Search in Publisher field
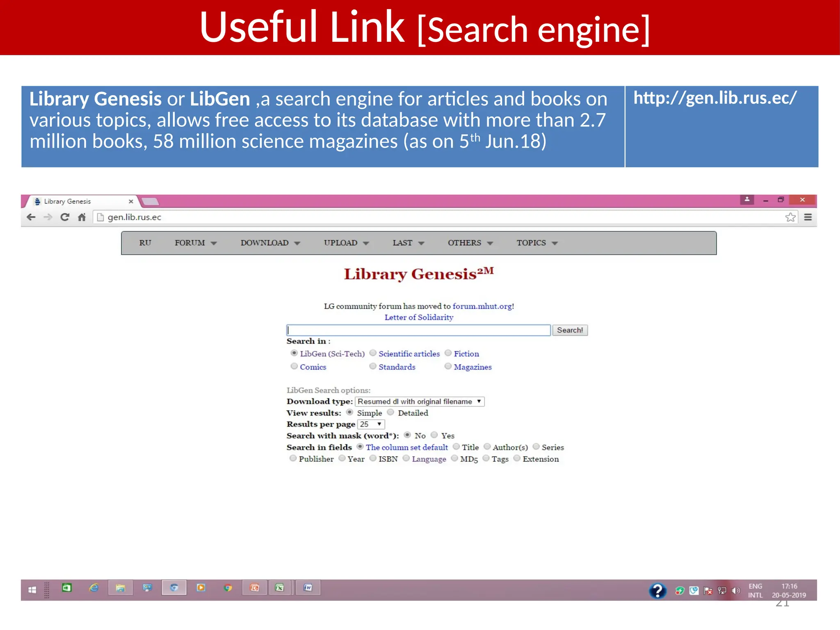This screenshot has width=840, height=630. tap(293, 458)
